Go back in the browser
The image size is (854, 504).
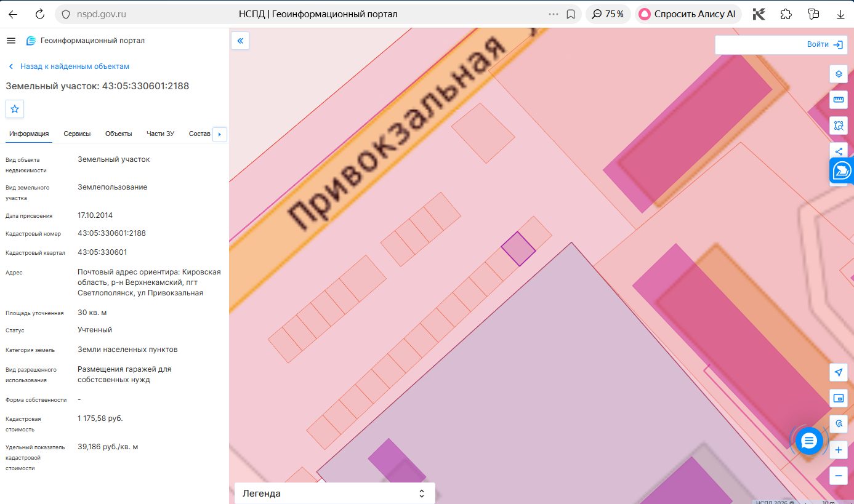(x=13, y=14)
